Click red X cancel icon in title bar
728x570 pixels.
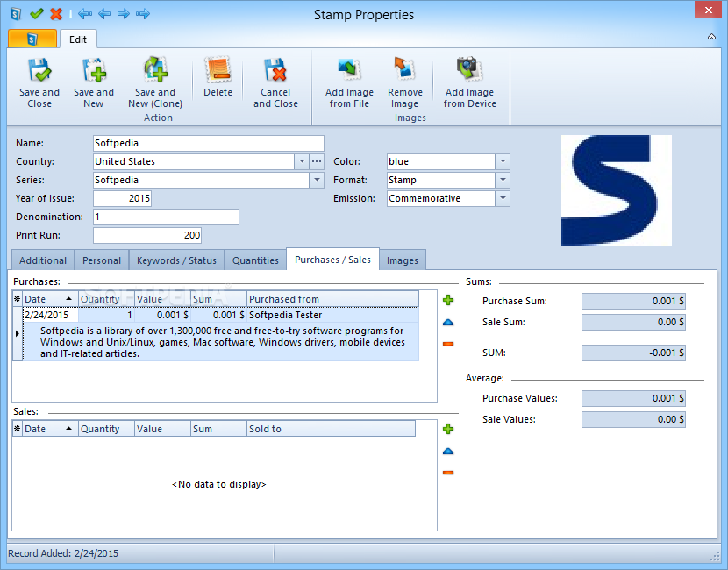[56, 14]
